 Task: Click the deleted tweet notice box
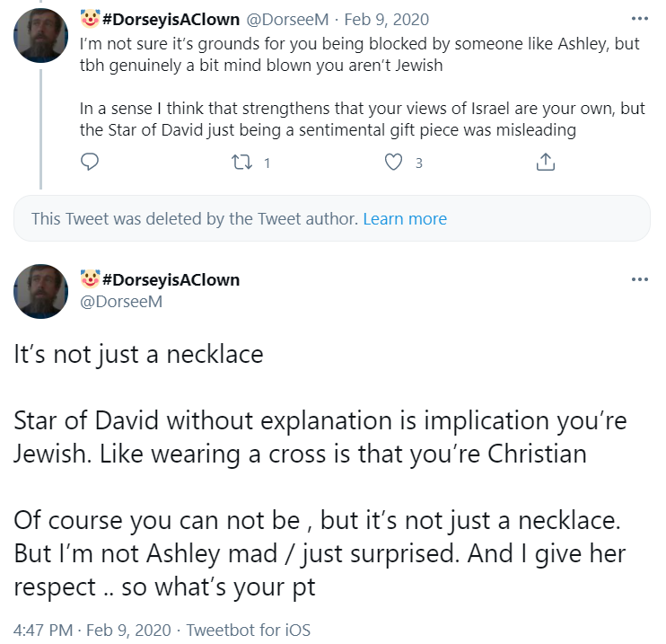(x=332, y=218)
